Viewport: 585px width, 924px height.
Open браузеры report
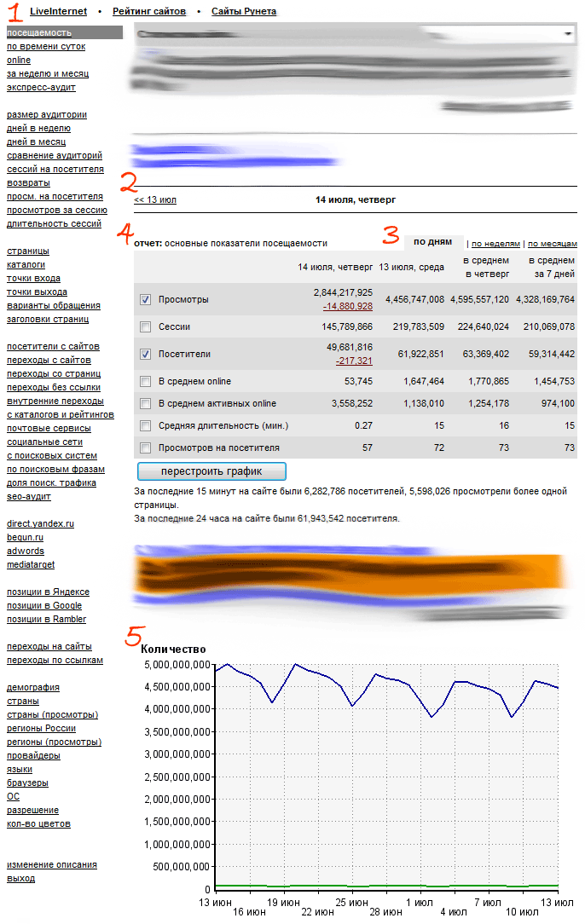[28, 783]
